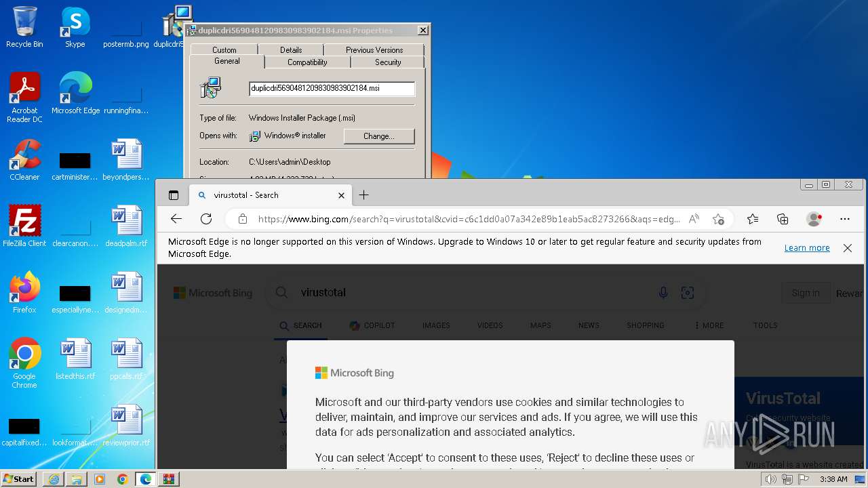The image size is (868, 488).
Task: Open Acrobat Reader DC shortcut
Action: [24, 98]
